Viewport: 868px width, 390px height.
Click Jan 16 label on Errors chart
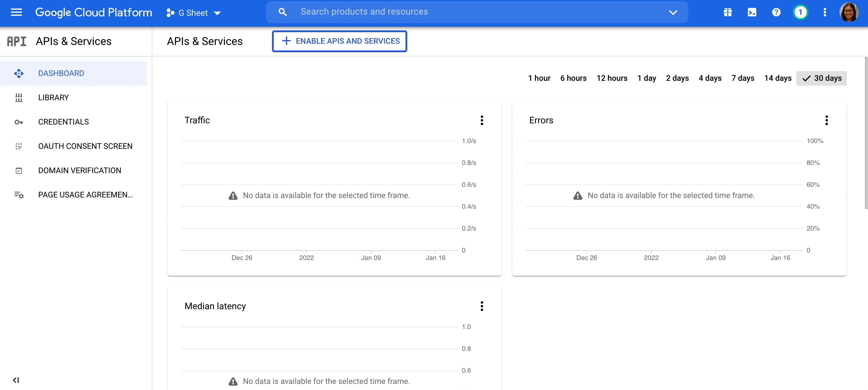(x=780, y=258)
